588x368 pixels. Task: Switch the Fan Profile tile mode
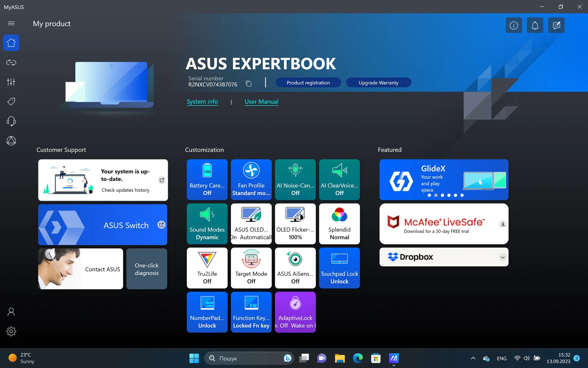pyautogui.click(x=251, y=180)
